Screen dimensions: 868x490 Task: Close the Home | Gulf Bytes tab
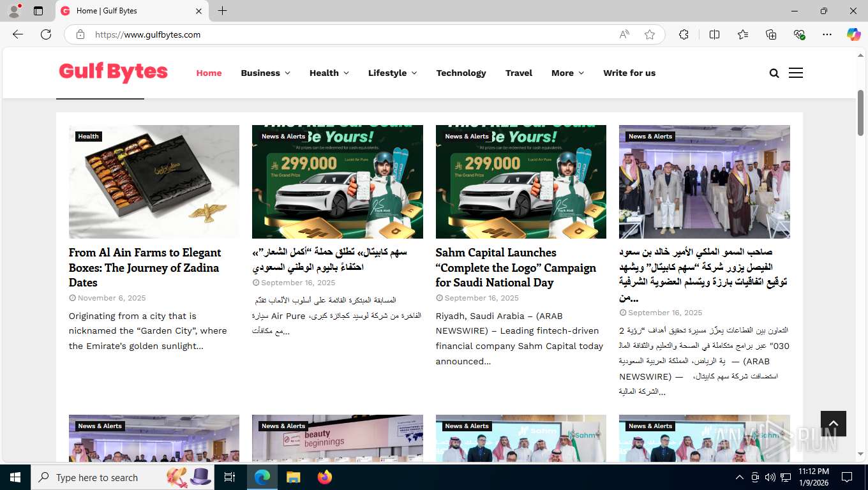pyautogui.click(x=199, y=11)
